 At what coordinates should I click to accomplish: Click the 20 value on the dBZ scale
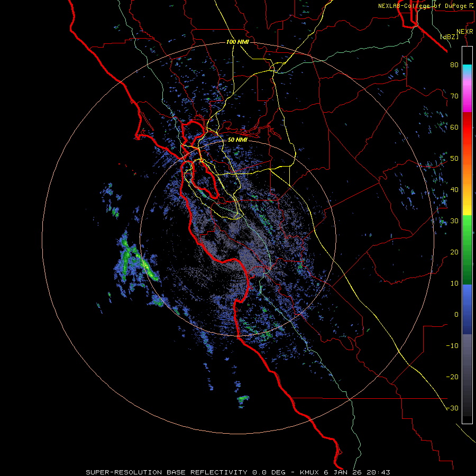point(454,252)
